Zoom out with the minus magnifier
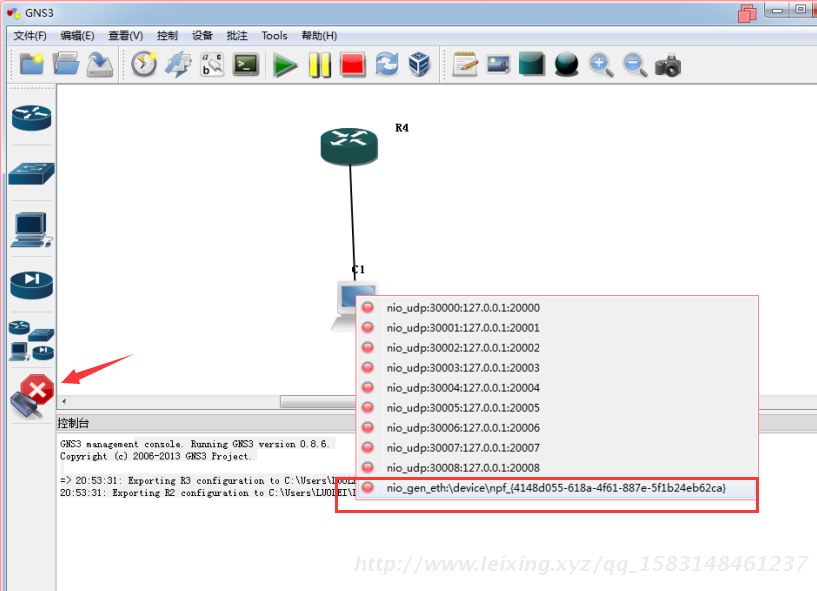The width and height of the screenshot is (817, 591). point(635,66)
